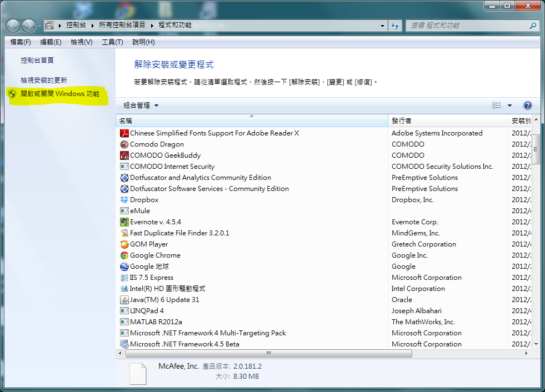Select the Google Chrome row name
Viewport: 545px width, 392px height.
tap(155, 255)
